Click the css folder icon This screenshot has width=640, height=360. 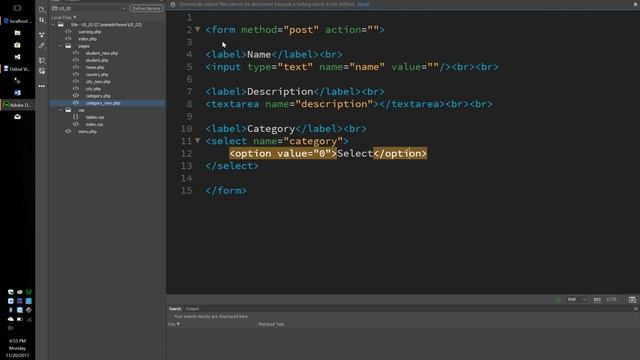tap(68, 110)
